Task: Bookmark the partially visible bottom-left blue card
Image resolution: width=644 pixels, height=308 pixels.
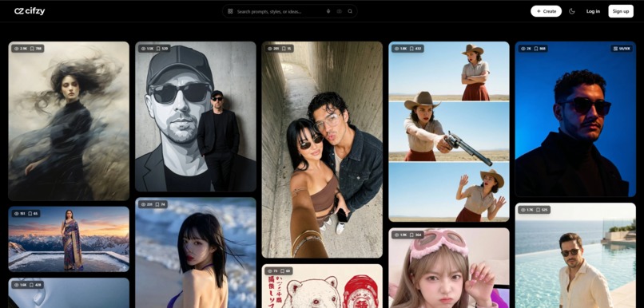Action: click(x=32, y=285)
